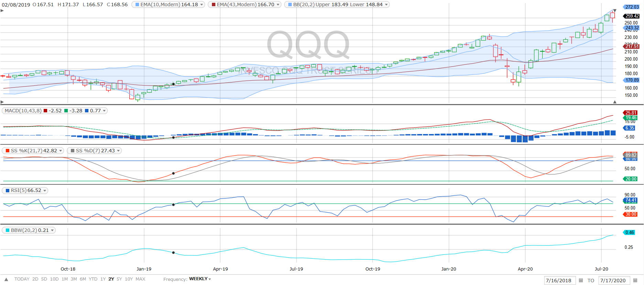This screenshot has height=285, width=644.
Task: Select the 3M time range
Action: point(74,279)
